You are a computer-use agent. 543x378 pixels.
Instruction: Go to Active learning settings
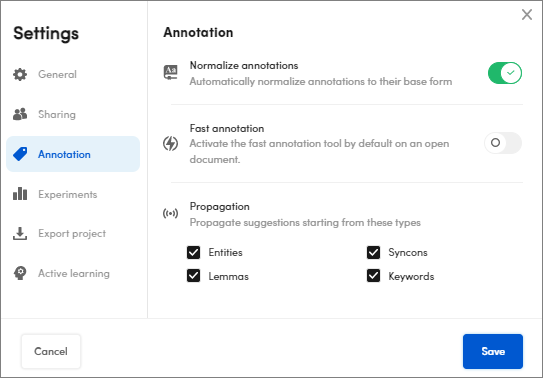[73, 273]
